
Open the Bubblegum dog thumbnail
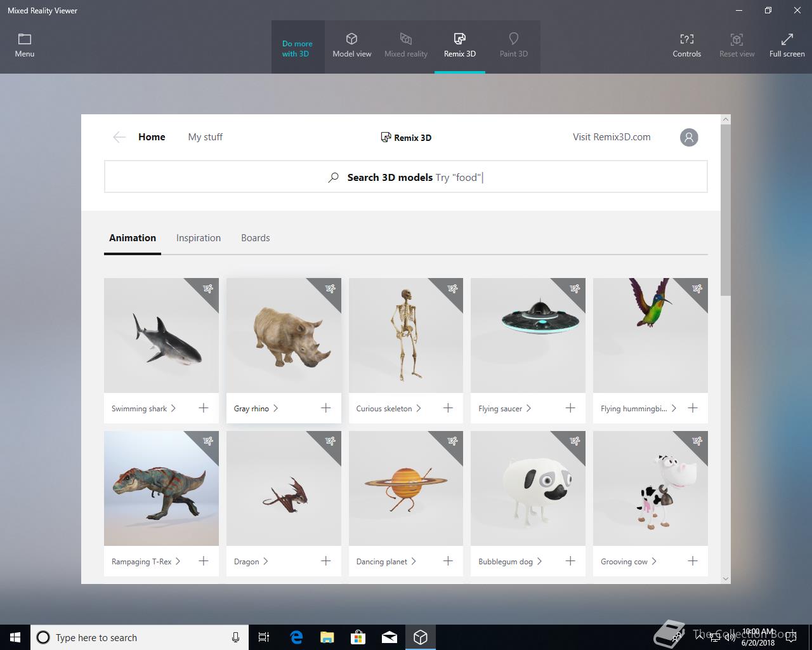(x=528, y=488)
